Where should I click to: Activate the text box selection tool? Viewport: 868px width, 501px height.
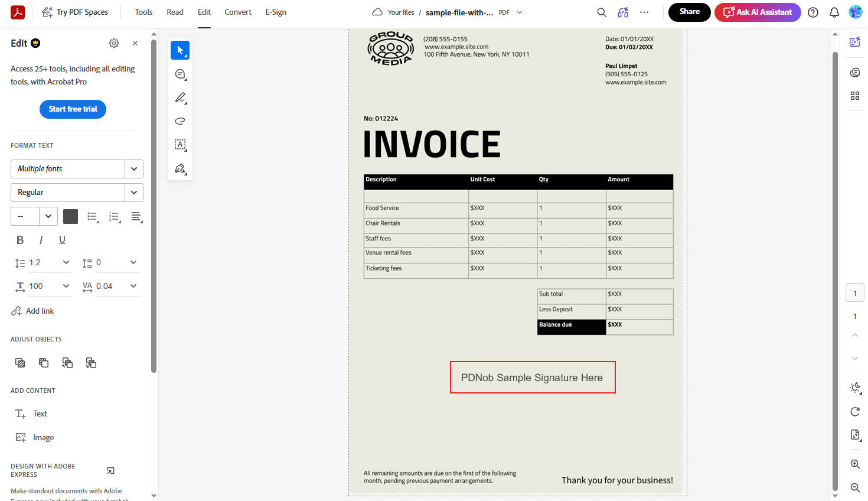[x=180, y=145]
